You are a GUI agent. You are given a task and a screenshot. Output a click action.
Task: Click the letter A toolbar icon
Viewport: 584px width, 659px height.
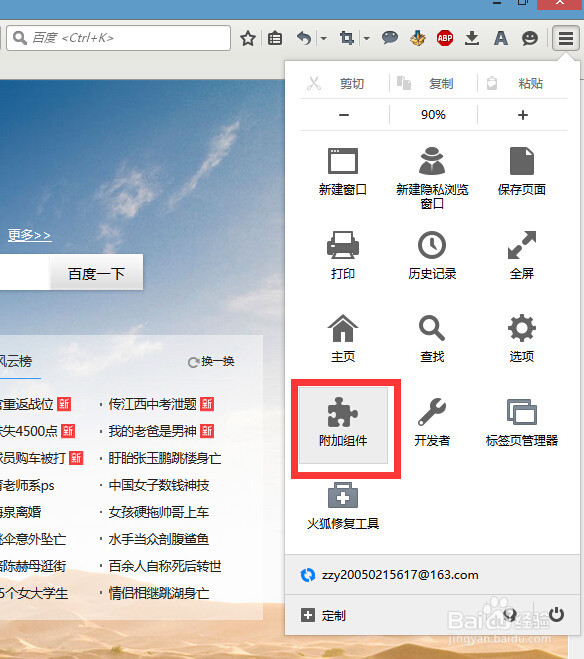[x=500, y=38]
